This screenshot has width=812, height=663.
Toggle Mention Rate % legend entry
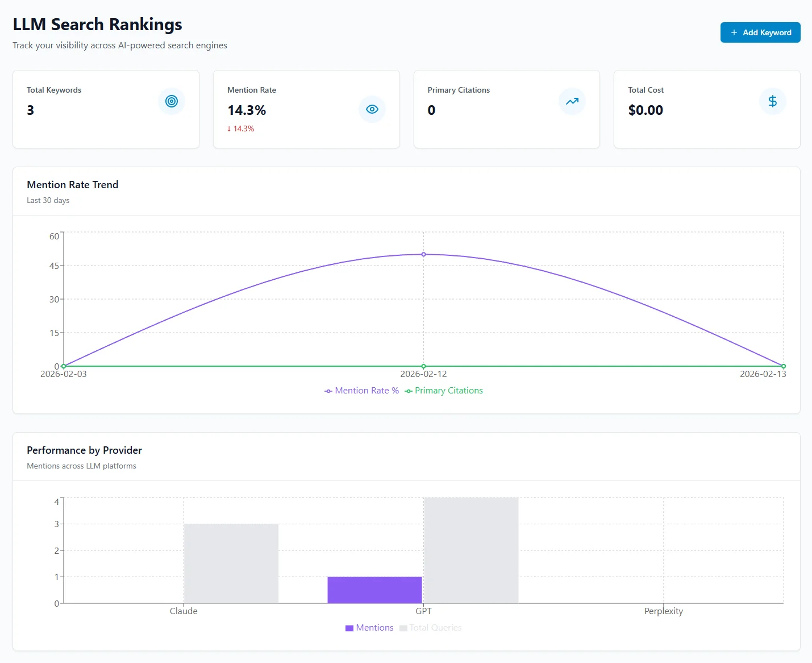[x=361, y=391]
